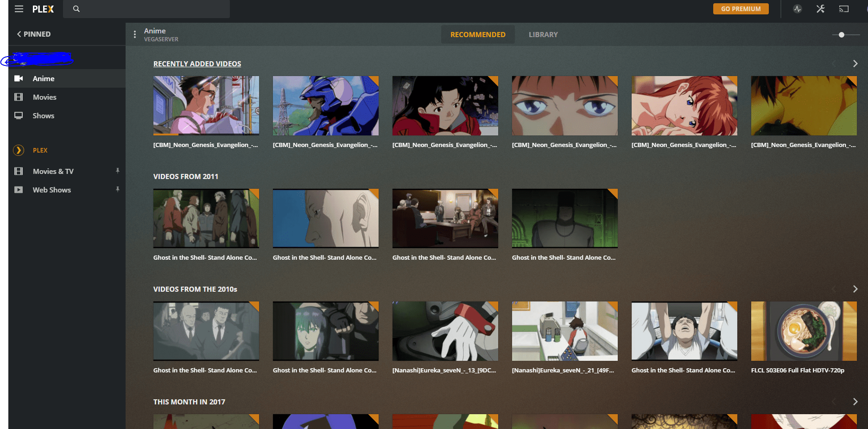Show next Videos From The 2010s arrow
This screenshot has width=868, height=429.
pyautogui.click(x=855, y=289)
